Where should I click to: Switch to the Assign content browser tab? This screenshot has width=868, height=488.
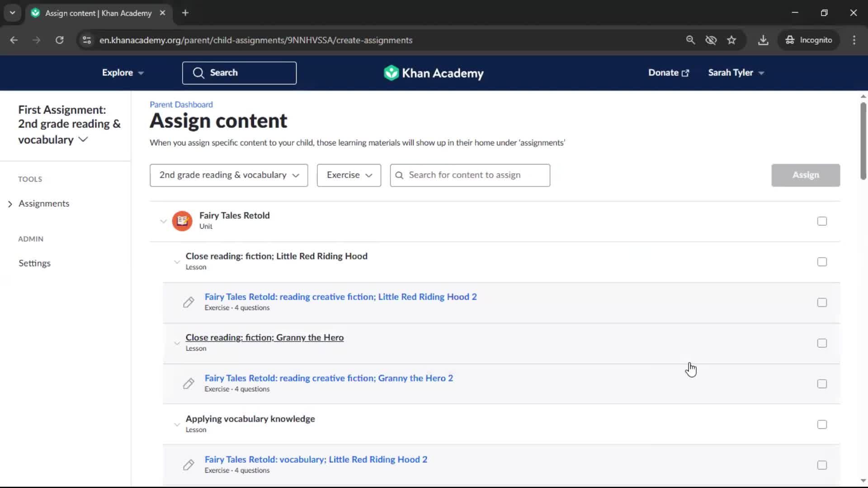(x=99, y=13)
